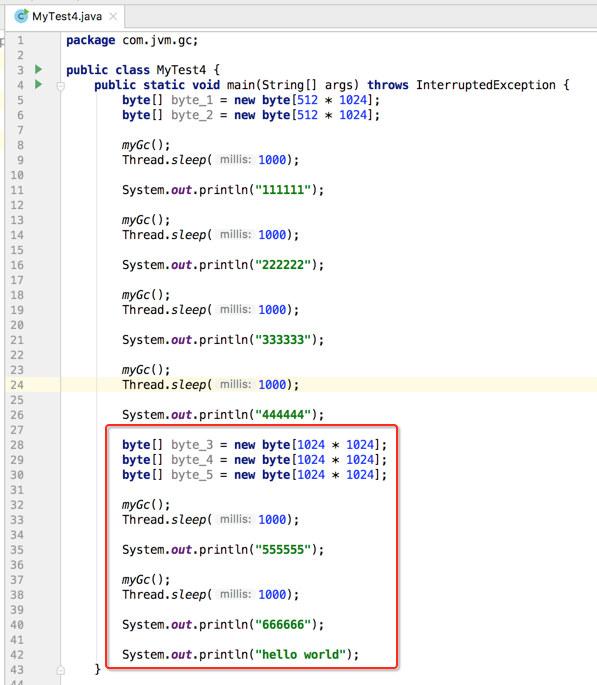Viewport: 597px width, 685px height.
Task: Click the myGc() call on line 32
Action: [x=146, y=505]
